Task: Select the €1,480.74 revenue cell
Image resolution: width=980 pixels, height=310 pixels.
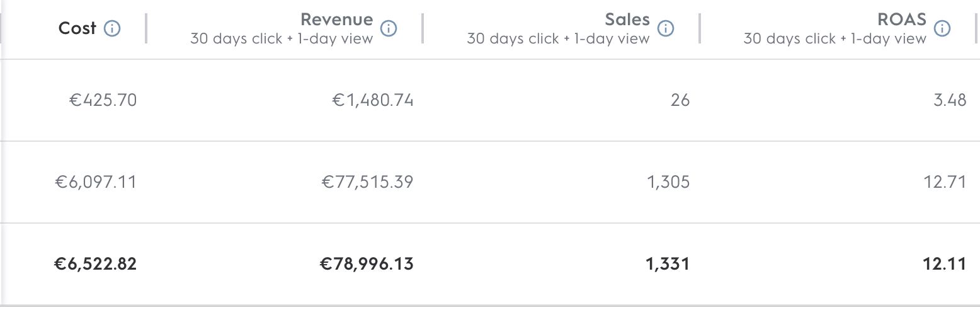Action: click(x=373, y=100)
